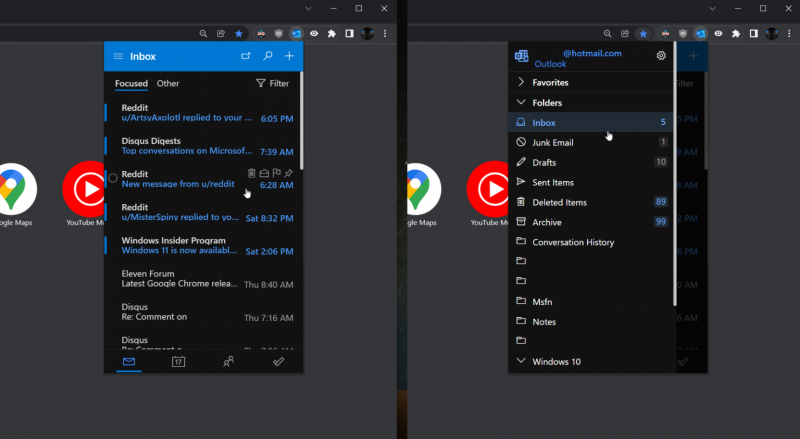The image size is (800, 439).
Task: Switch to the Other inbox tab
Action: coord(168,84)
